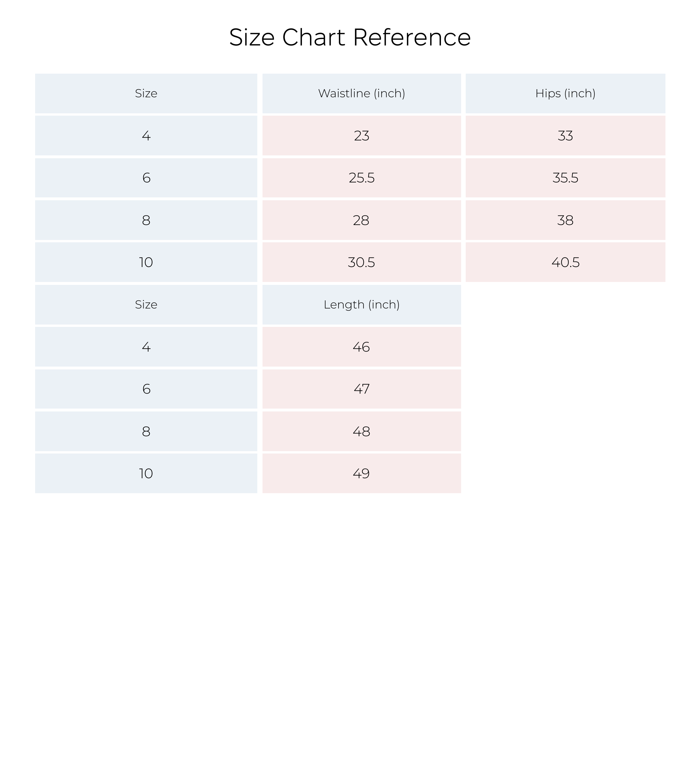This screenshot has height=770, width=700.
Task: Click the hips value 35.5
Action: (x=566, y=178)
